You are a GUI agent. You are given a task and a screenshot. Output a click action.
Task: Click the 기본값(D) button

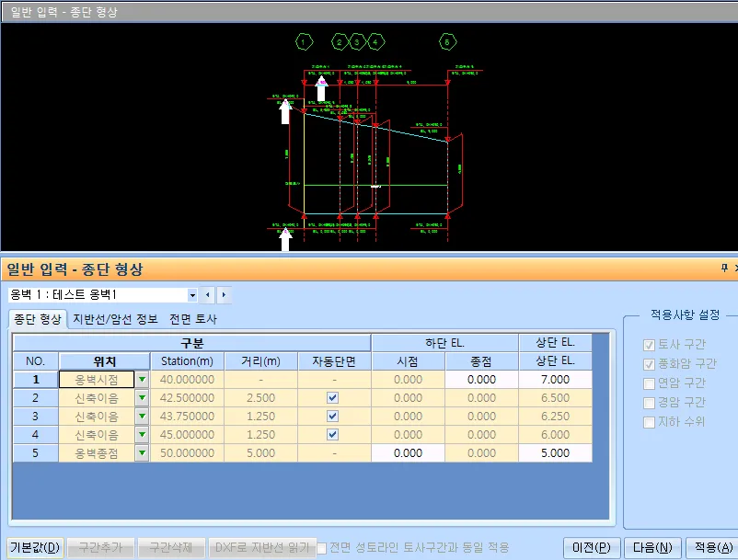[x=35, y=548]
